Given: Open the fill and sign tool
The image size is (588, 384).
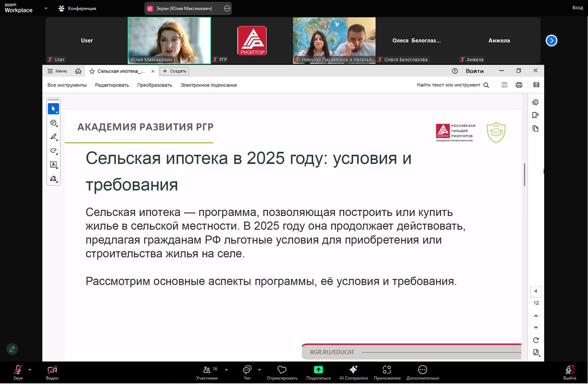Looking at the screenshot, I should 53,179.
